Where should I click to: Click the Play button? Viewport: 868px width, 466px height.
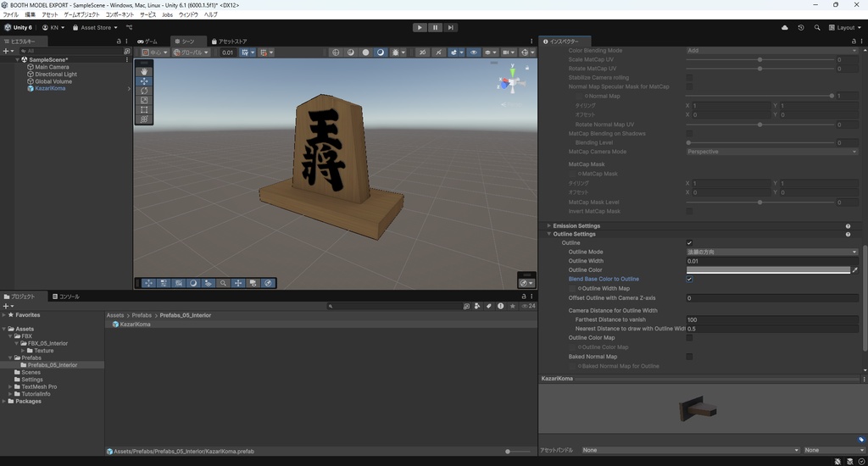click(420, 27)
